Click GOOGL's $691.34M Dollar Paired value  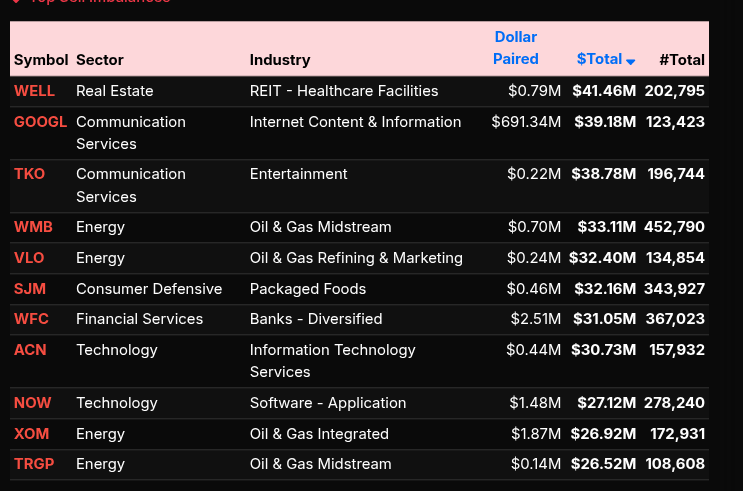526,122
